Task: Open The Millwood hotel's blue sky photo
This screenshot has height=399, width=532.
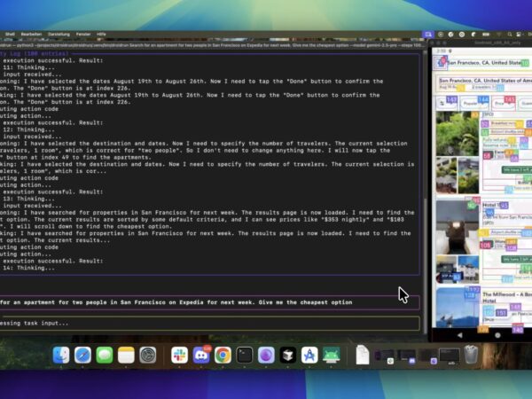Action: coord(458,308)
